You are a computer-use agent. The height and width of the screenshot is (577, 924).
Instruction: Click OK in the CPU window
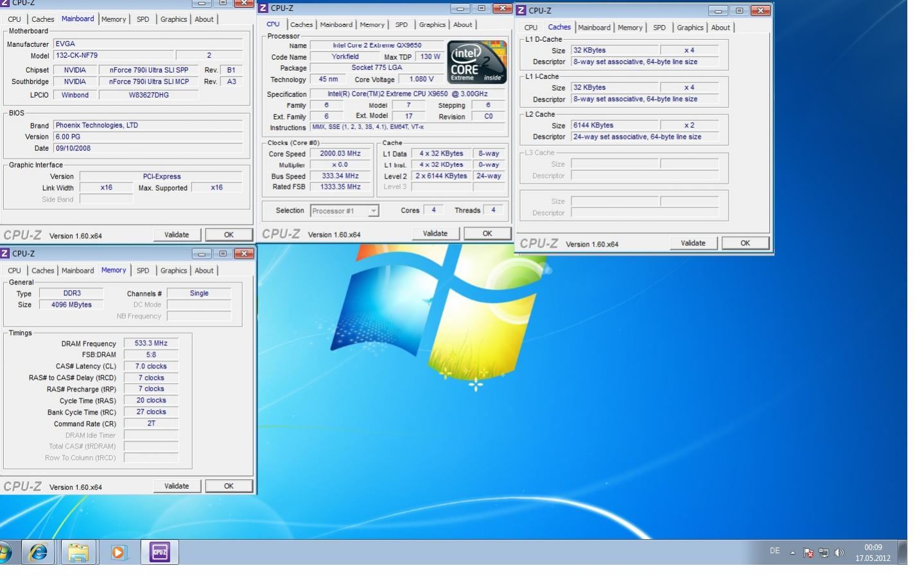click(x=487, y=234)
